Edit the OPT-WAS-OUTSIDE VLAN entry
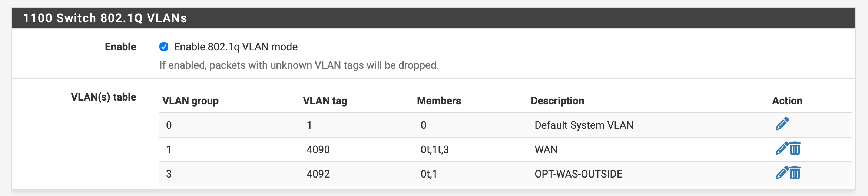The image size is (868, 196). coord(782,173)
